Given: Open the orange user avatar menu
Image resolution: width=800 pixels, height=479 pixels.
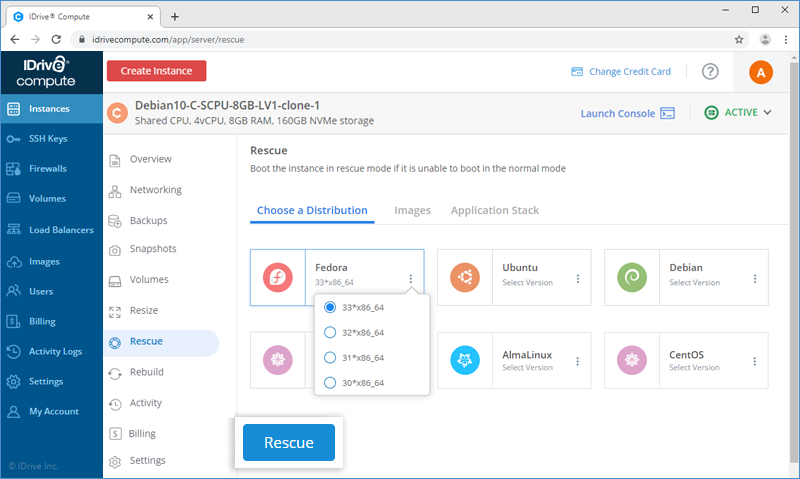Looking at the screenshot, I should [x=760, y=72].
